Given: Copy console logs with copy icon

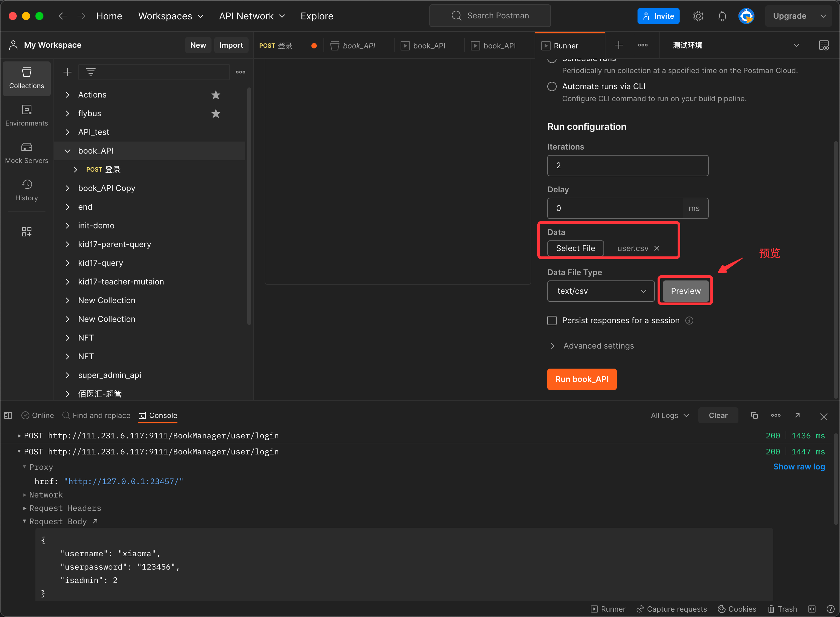Looking at the screenshot, I should pyautogui.click(x=754, y=415).
